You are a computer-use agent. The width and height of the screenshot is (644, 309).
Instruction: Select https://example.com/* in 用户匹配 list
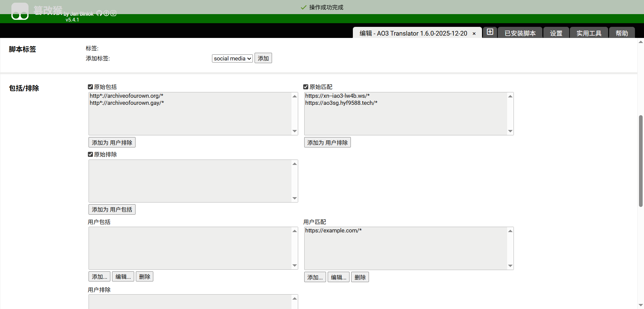coord(333,231)
